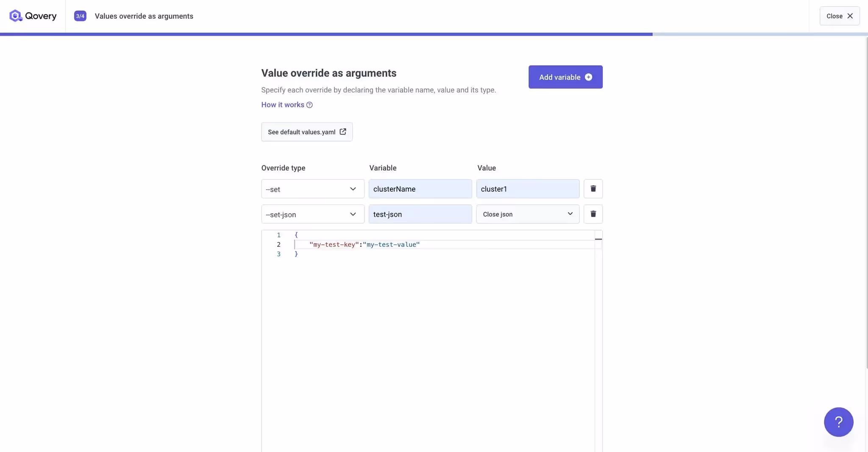The width and height of the screenshot is (868, 452).
Task: Open the How it works help icon
Action: (x=309, y=105)
